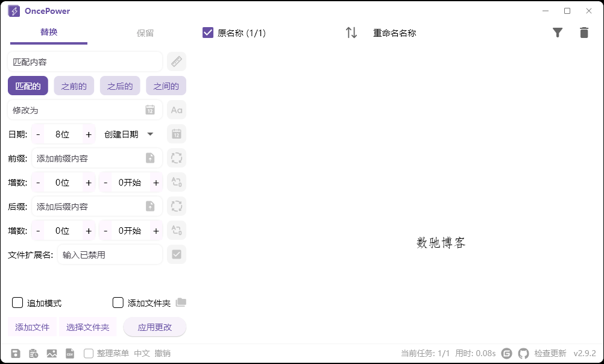Click the 选择文件夹 button
This screenshot has width=604, height=364.
tap(88, 327)
